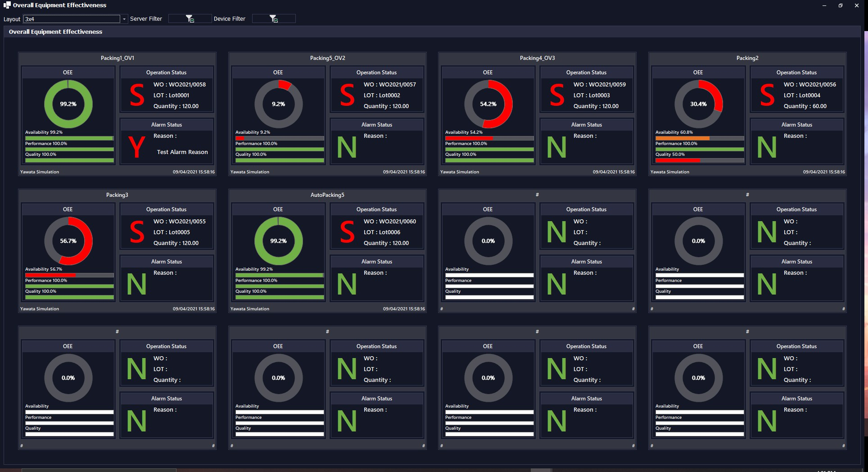Click the Test Alarm Reason text
The width and height of the screenshot is (868, 472).
point(182,152)
